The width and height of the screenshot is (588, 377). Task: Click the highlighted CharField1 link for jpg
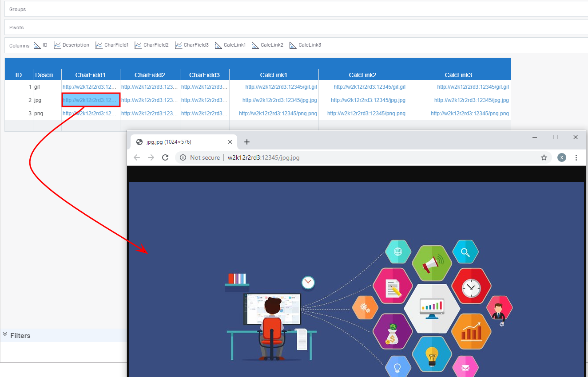point(91,100)
